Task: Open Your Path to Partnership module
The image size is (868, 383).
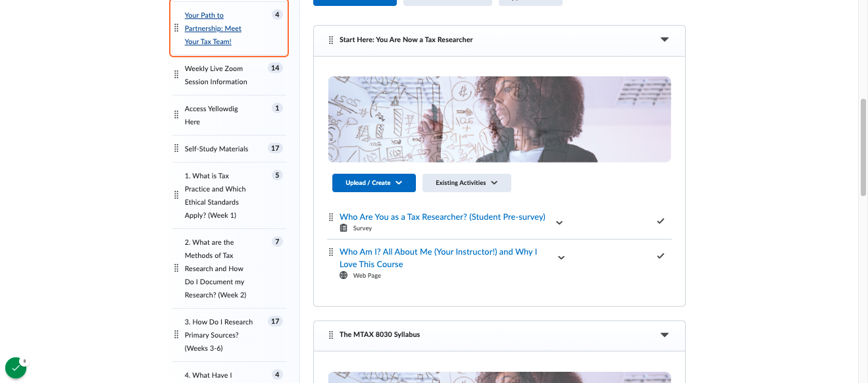Action: [x=213, y=28]
